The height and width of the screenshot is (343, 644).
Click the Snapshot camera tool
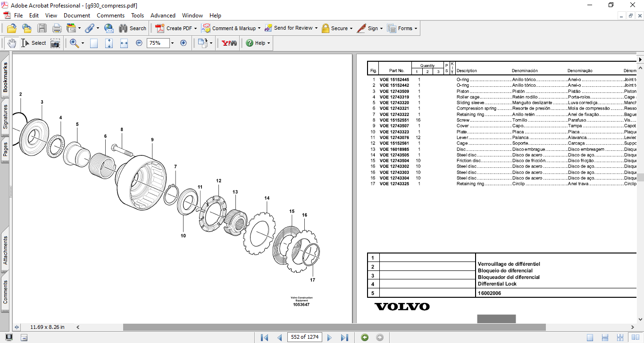(55, 43)
